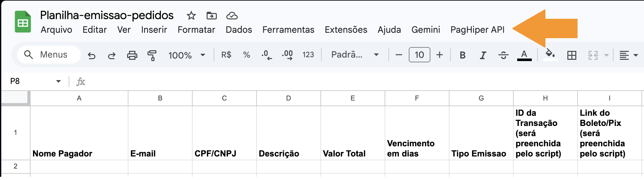Open the PagHiper API menu
The width and height of the screenshot is (644, 180).
477,30
